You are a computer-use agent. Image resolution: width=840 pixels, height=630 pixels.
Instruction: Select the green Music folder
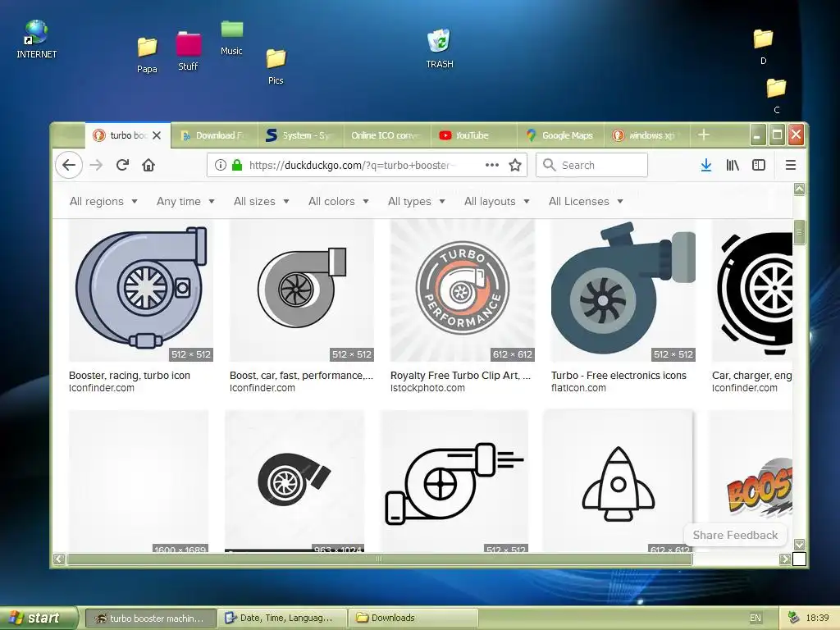(231, 38)
